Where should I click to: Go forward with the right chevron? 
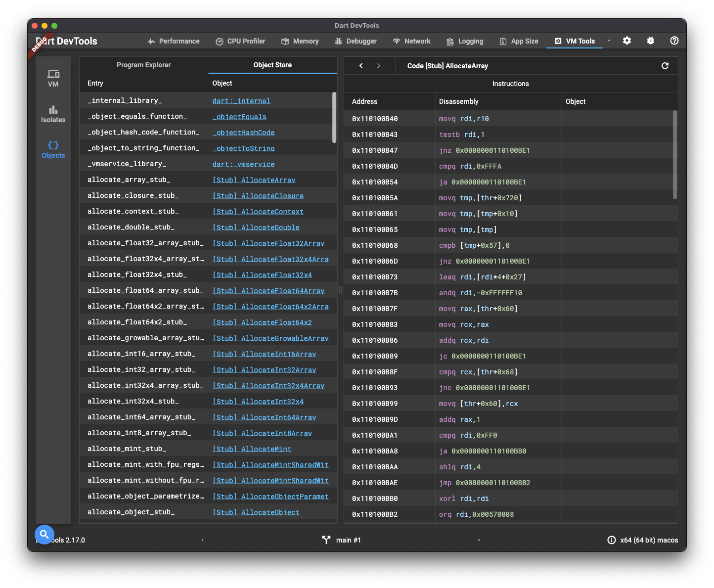[379, 66]
